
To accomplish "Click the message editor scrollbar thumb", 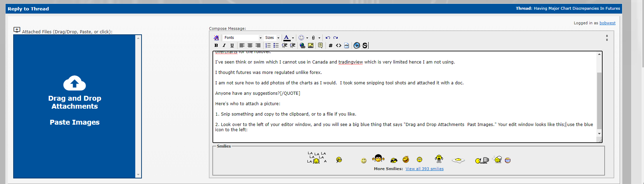I will [x=599, y=101].
